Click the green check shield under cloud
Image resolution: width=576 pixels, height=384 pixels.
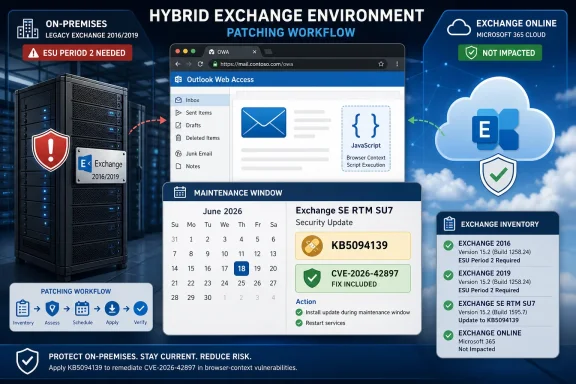[x=498, y=175]
